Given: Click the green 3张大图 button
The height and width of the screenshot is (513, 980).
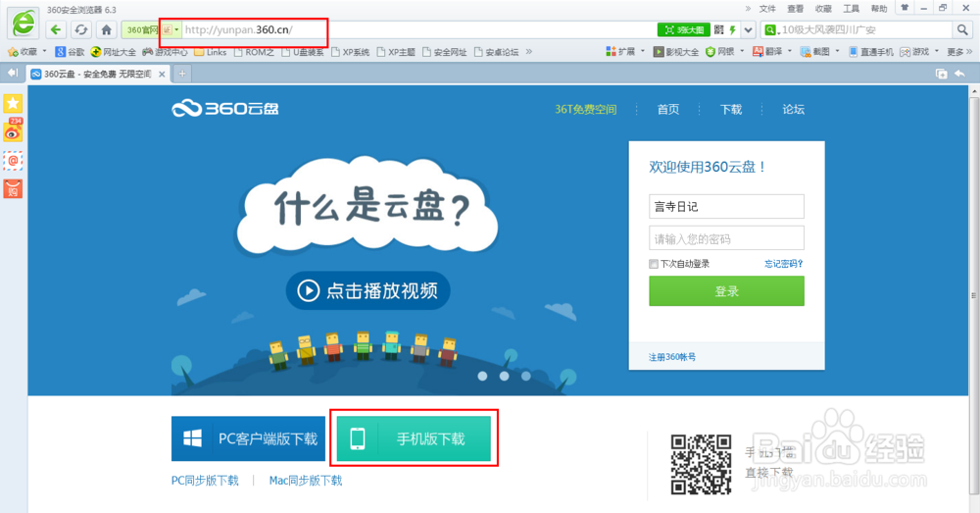Looking at the screenshot, I should (684, 29).
